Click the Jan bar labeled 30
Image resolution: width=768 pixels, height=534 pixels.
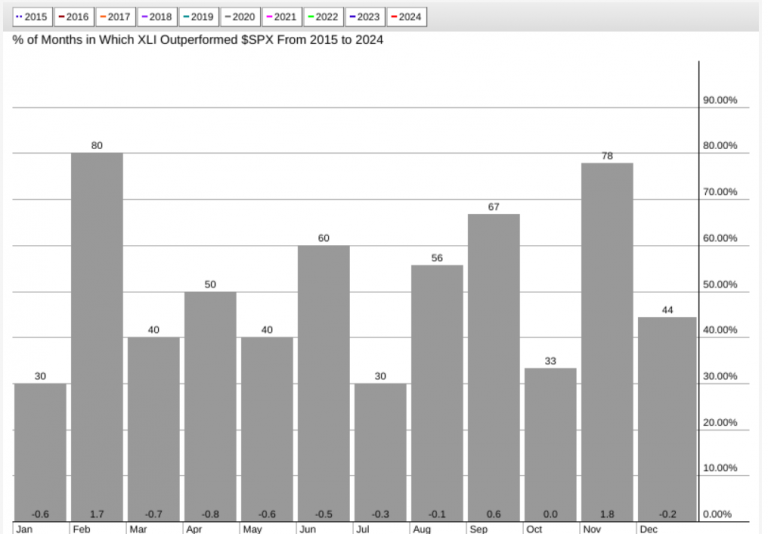coord(40,452)
